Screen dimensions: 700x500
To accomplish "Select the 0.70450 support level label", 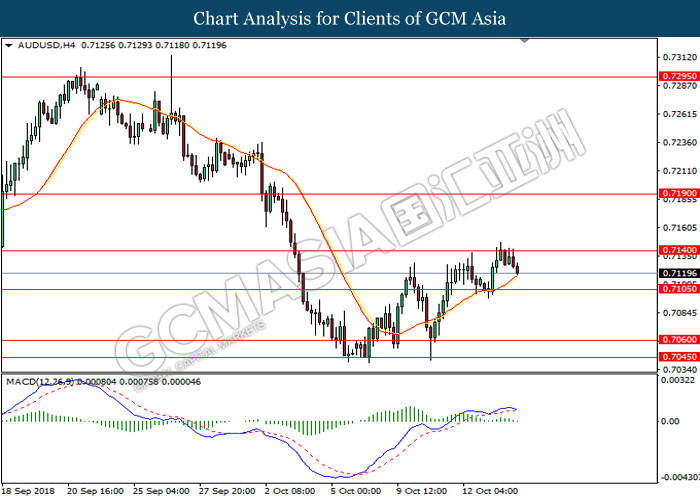I will click(x=679, y=357).
